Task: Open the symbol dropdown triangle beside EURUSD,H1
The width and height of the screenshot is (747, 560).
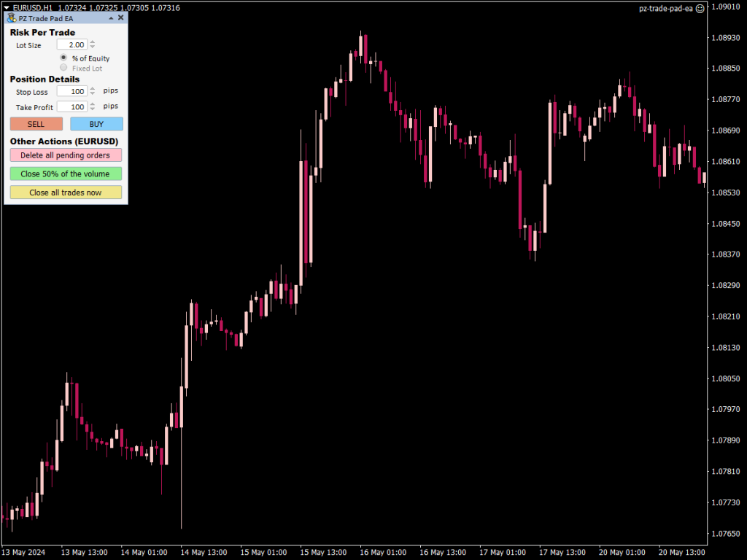Action: (x=5, y=8)
